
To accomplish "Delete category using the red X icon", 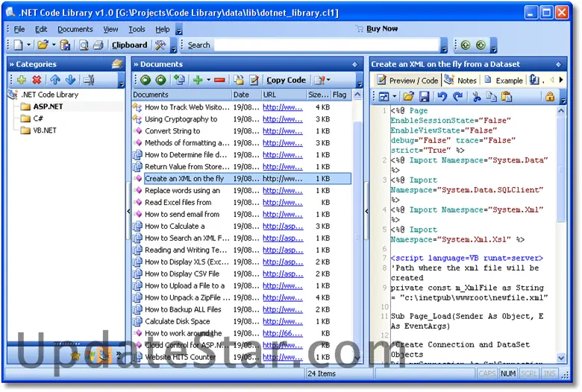I will pyautogui.click(x=37, y=80).
